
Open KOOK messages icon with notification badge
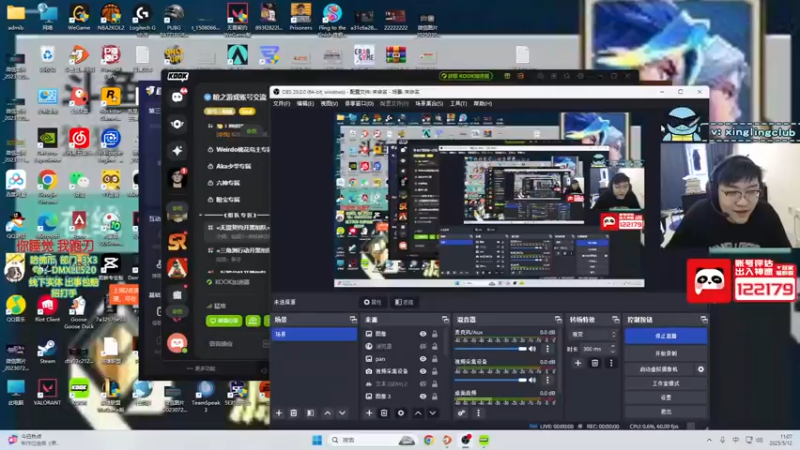[x=178, y=96]
